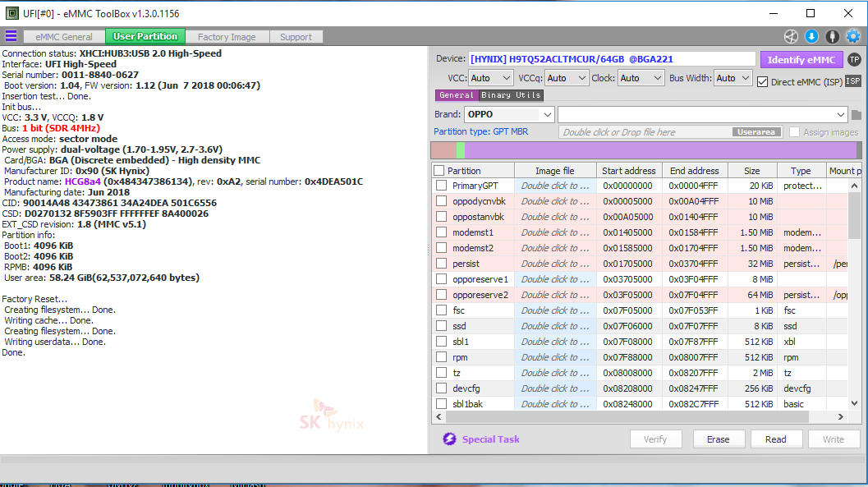Viewport: 868px width, 487px height.
Task: Click image file cell of rpm row
Action: (x=555, y=357)
